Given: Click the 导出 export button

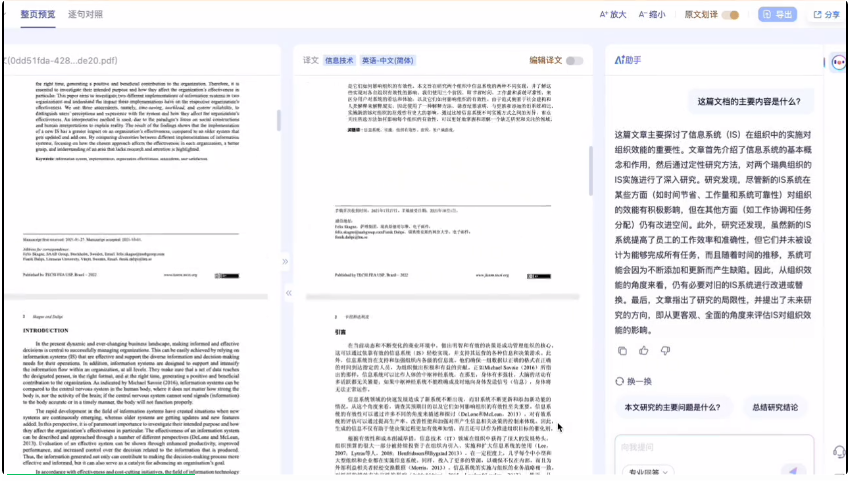Looking at the screenshot, I should click(x=777, y=15).
